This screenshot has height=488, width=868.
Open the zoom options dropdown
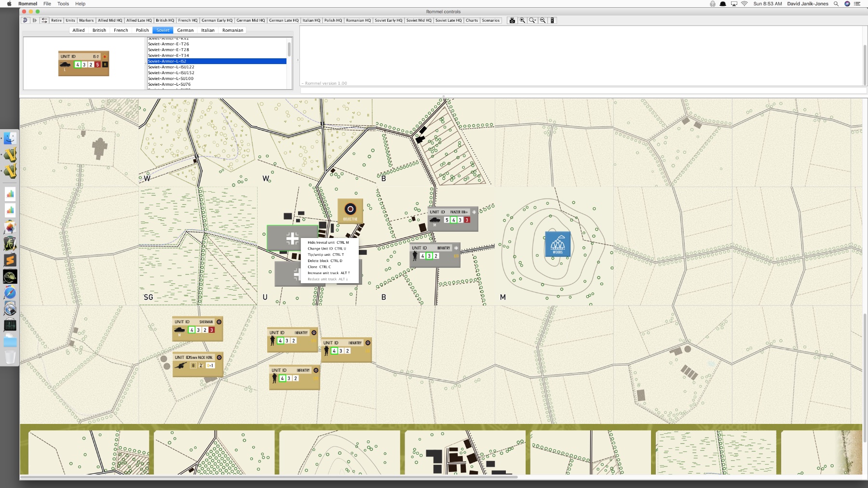coord(532,20)
